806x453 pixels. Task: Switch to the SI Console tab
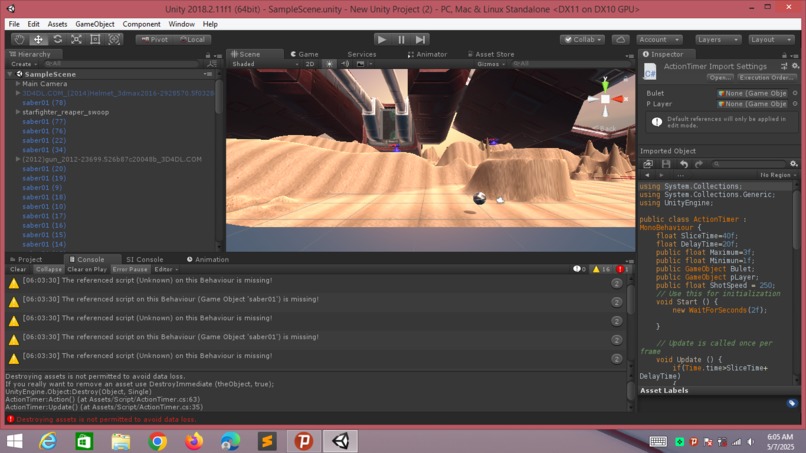(x=144, y=259)
